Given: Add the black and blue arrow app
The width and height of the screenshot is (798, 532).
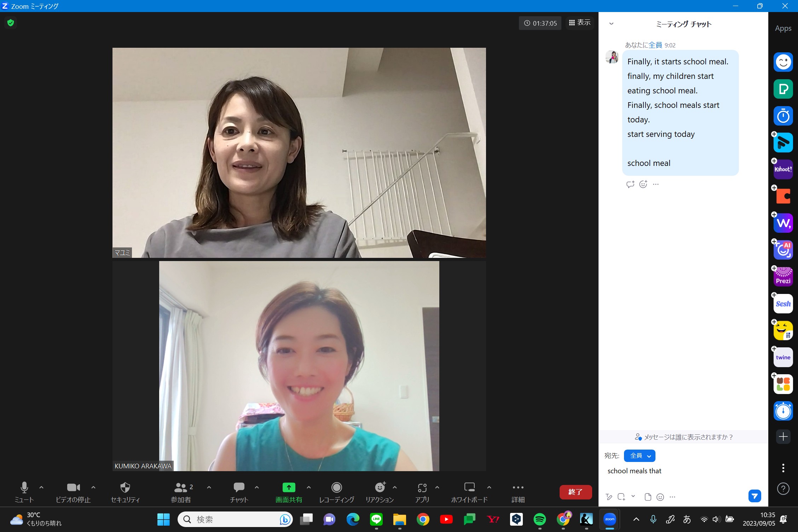Looking at the screenshot, I should (783, 143).
